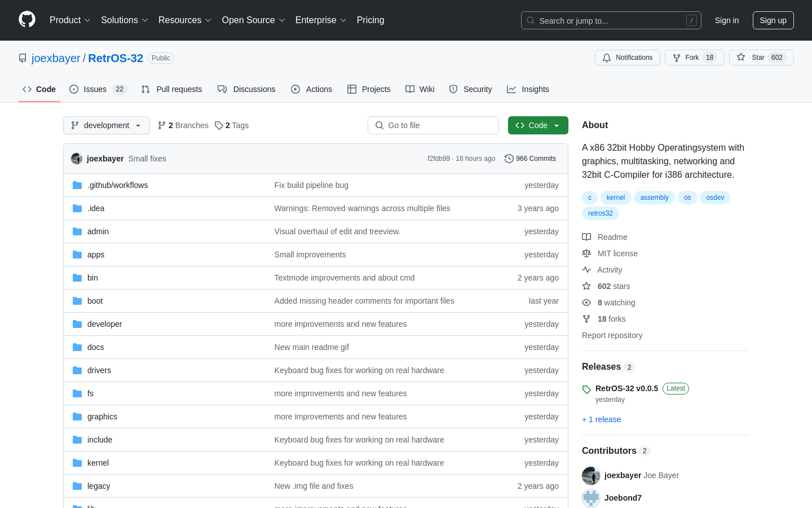Switch to the Pull requests tab
This screenshot has height=508, width=812.
coord(171,89)
